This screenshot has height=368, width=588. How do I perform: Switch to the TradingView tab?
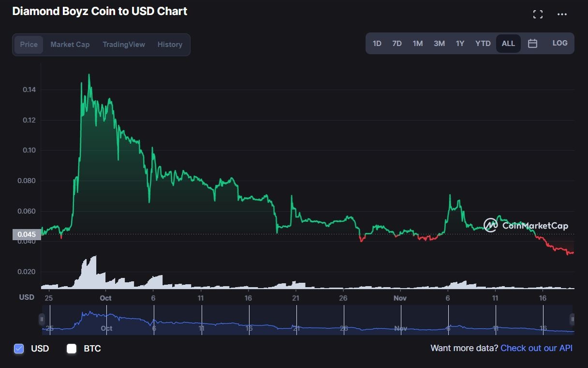pyautogui.click(x=124, y=45)
